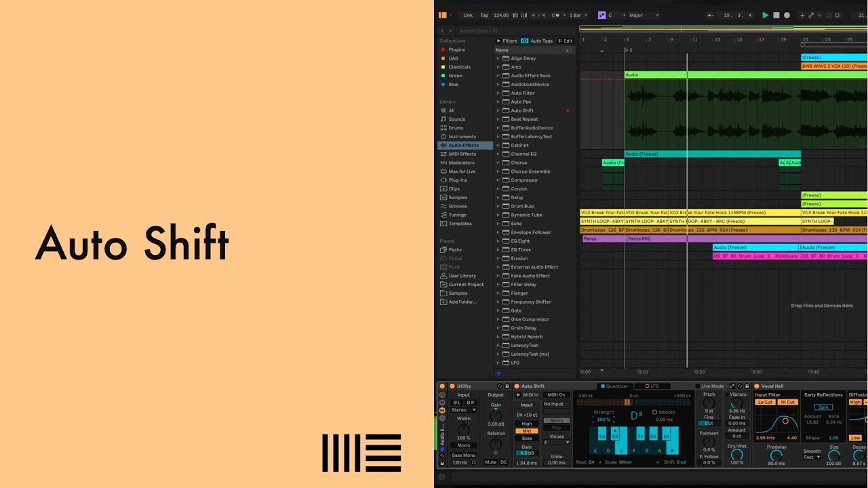Viewport: 868px width, 488px height.
Task: Enable the Live Mode checkbox
Action: [698, 386]
